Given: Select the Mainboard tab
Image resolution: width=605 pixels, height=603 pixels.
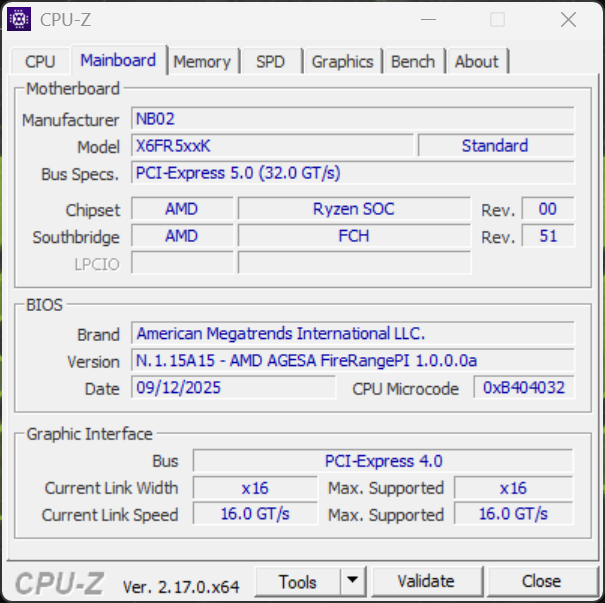Looking at the screenshot, I should coord(118,61).
